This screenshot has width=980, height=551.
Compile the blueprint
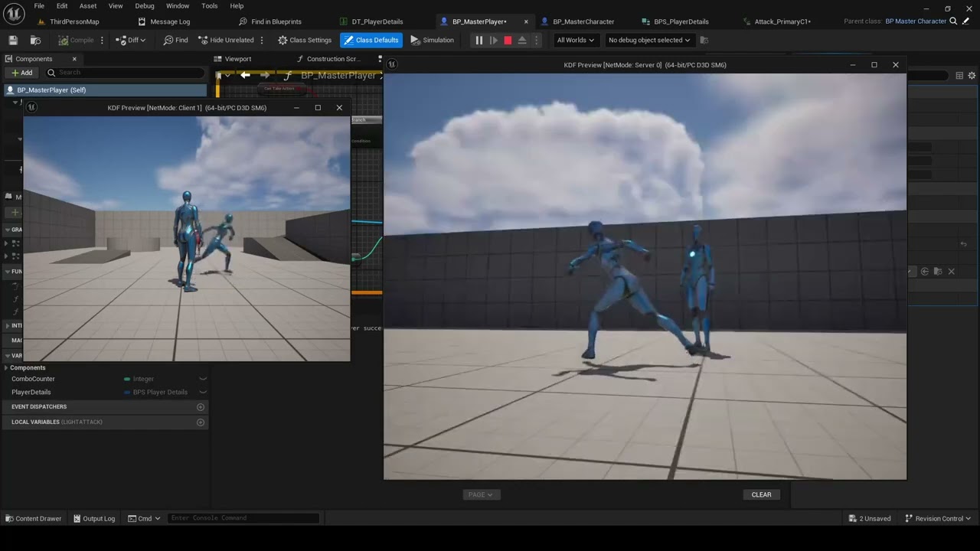(76, 40)
